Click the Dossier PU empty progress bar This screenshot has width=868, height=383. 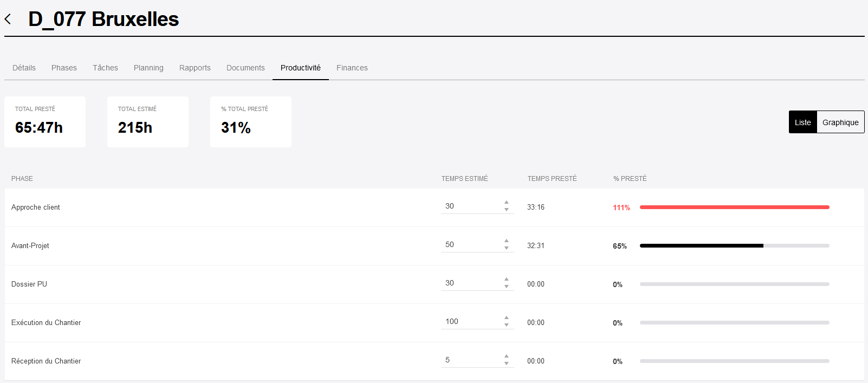pos(734,284)
